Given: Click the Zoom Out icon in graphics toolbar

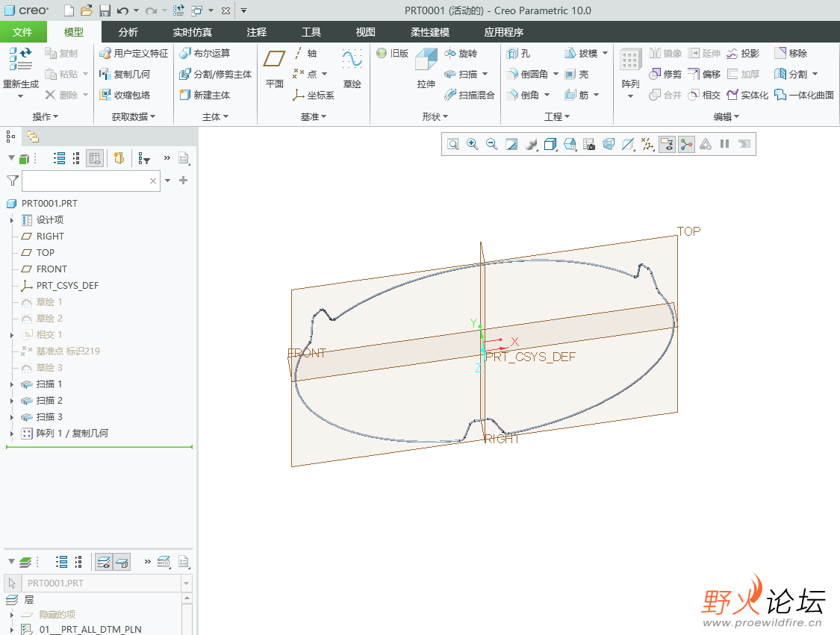Looking at the screenshot, I should [492, 144].
